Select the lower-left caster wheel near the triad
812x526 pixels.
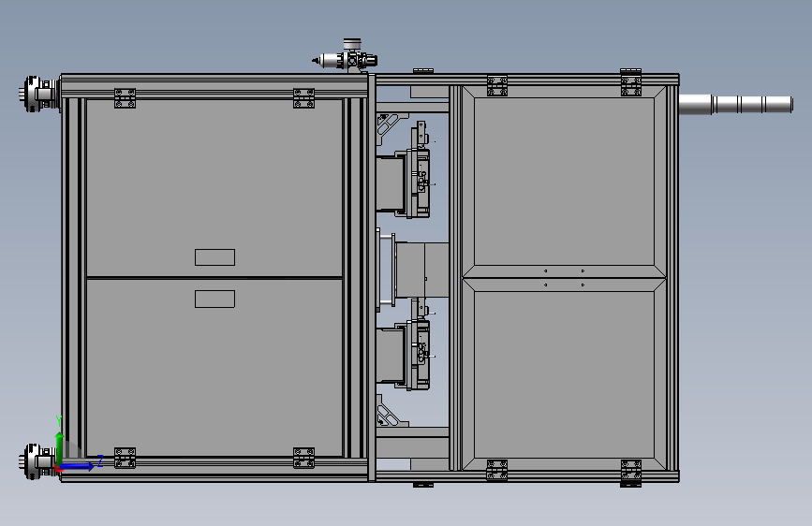(x=38, y=460)
